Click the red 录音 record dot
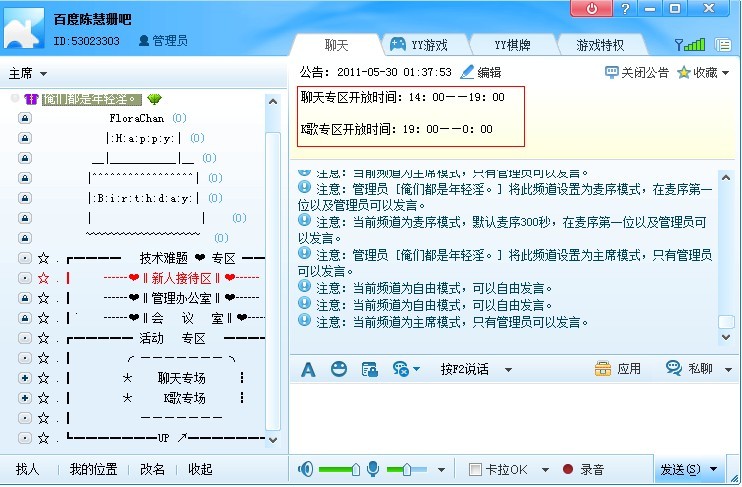 pos(568,469)
